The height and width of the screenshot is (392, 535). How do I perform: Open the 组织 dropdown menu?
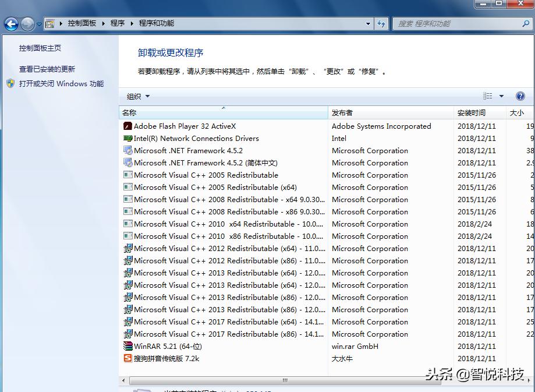[x=138, y=96]
